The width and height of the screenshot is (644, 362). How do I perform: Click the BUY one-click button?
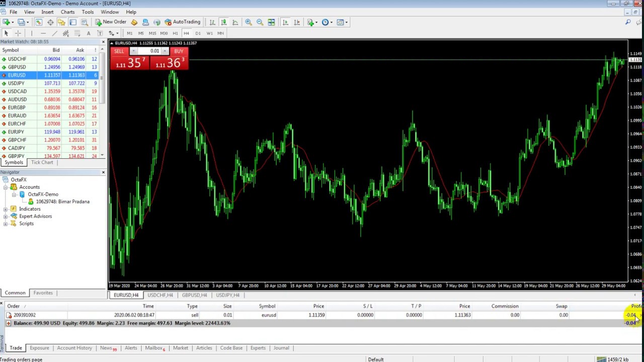tap(179, 51)
